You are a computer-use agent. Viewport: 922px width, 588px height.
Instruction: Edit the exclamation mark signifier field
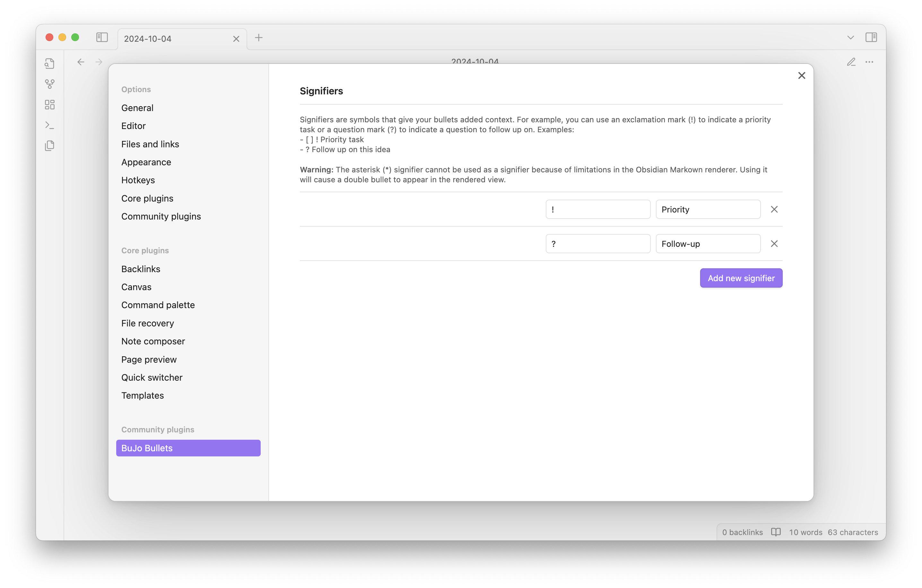pyautogui.click(x=598, y=209)
